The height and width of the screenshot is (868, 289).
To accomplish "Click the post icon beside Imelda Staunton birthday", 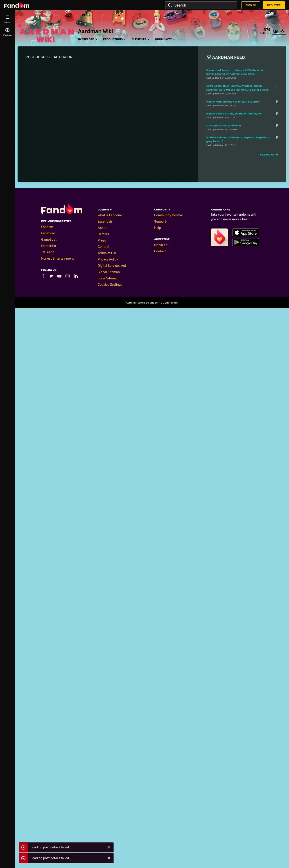I will point(277,102).
